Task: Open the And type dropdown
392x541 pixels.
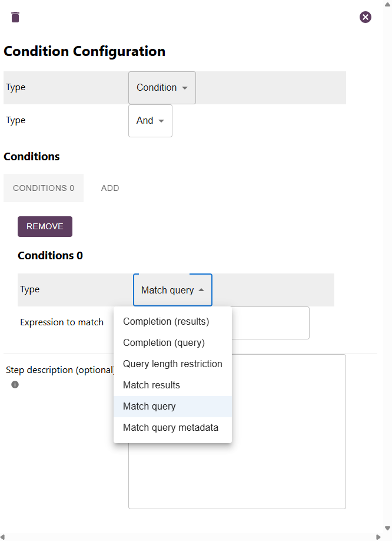Action: (x=150, y=121)
